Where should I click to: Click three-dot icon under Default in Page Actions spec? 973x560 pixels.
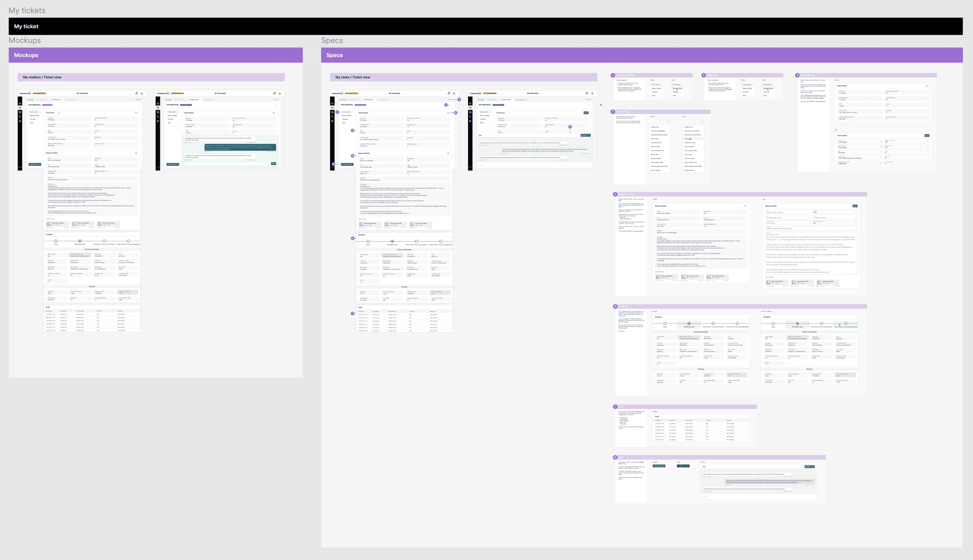click(x=668, y=121)
